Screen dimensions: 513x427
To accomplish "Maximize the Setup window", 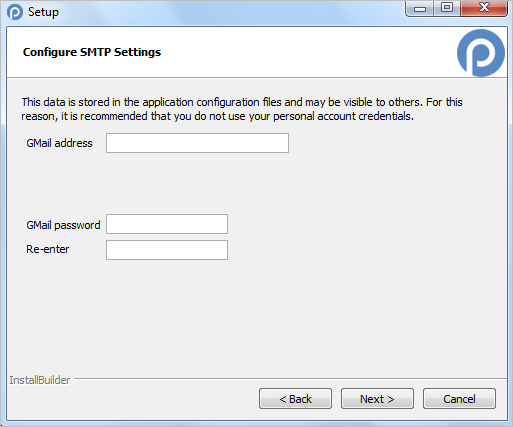I will click(447, 8).
